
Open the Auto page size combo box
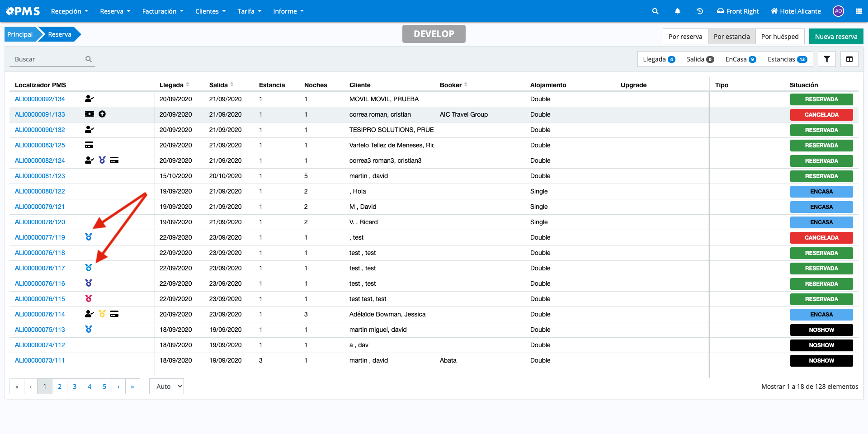tap(166, 387)
